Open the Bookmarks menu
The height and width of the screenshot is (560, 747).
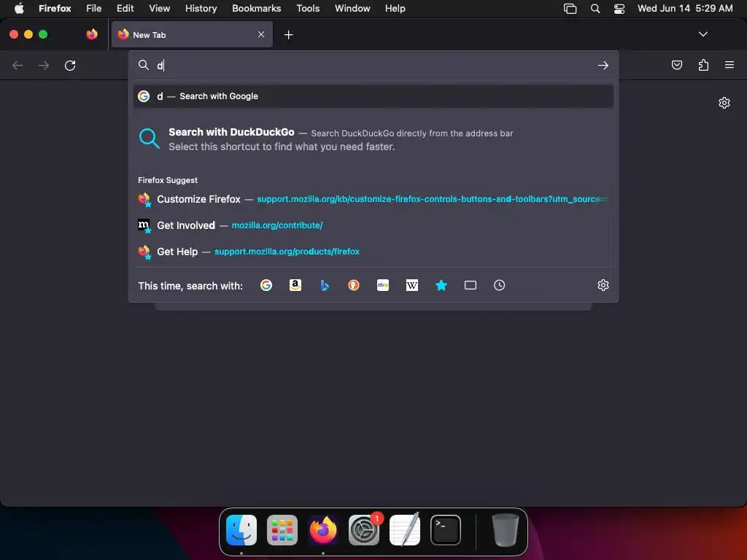tap(256, 8)
